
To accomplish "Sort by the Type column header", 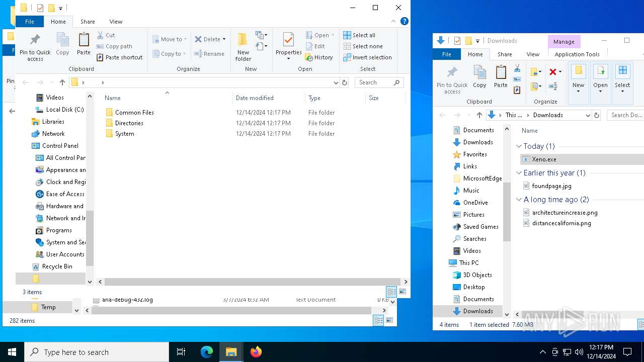I will [x=335, y=98].
